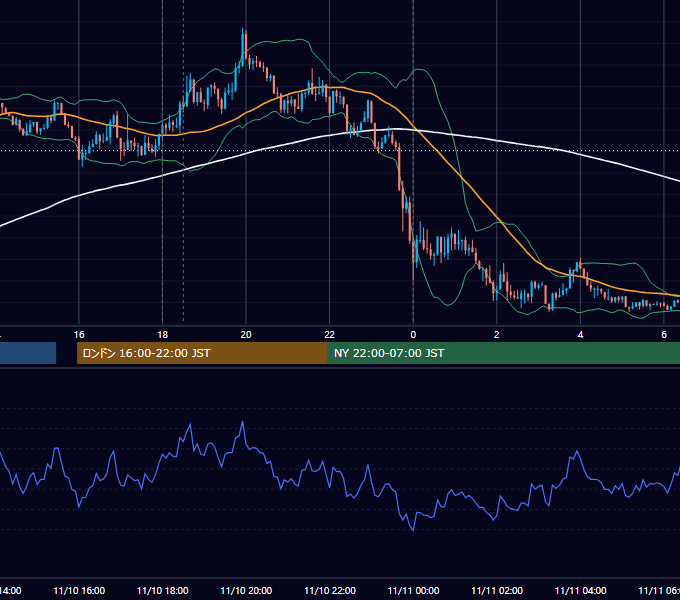Screen dimensions: 680x600
Task: Click the 4 hour label on the chart axis
Action: 580,335
